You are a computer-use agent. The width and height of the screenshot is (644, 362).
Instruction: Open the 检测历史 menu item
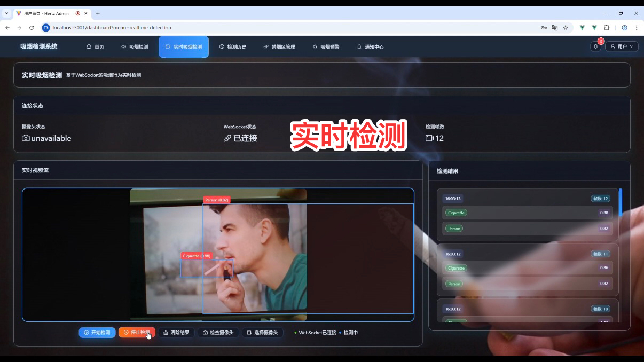233,47
